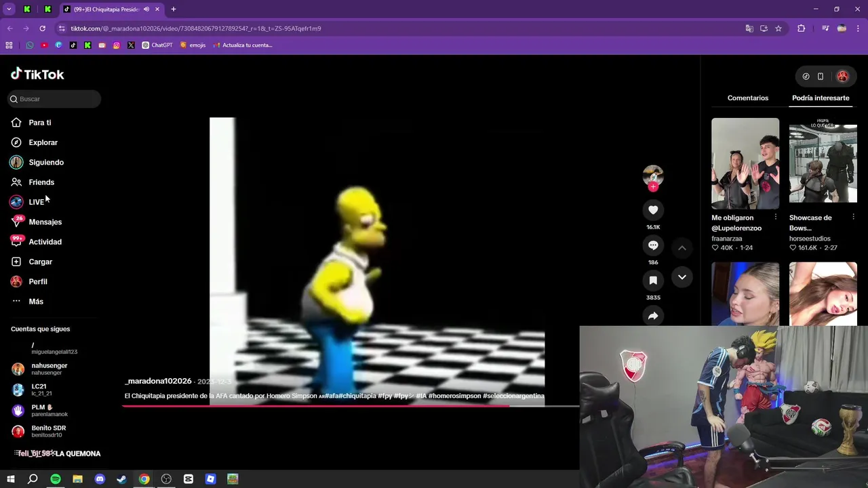
Task: Follow the creator via the avatar plus badge
Action: 653,187
